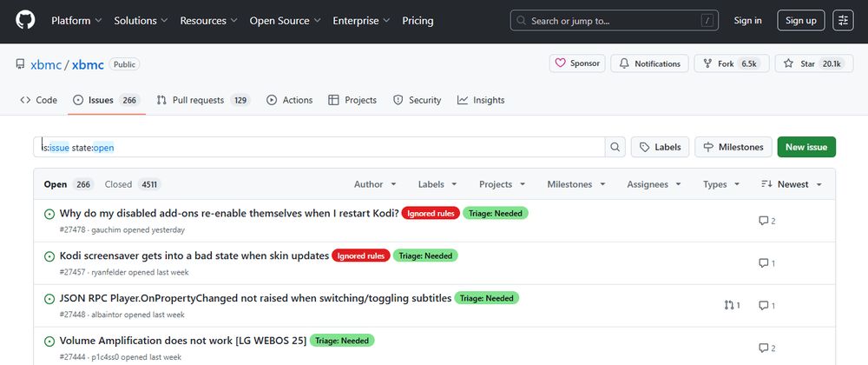The image size is (868, 365).
Task: Open Kodi screensaver bad state issue
Action: (x=194, y=255)
